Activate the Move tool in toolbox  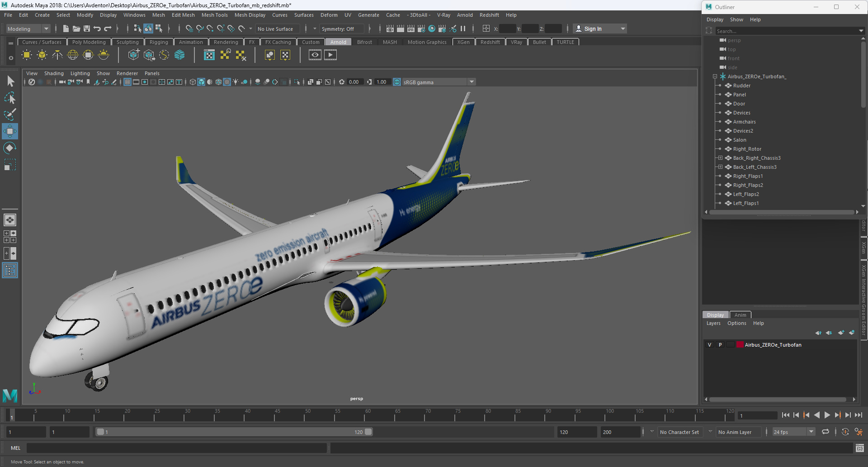10,131
